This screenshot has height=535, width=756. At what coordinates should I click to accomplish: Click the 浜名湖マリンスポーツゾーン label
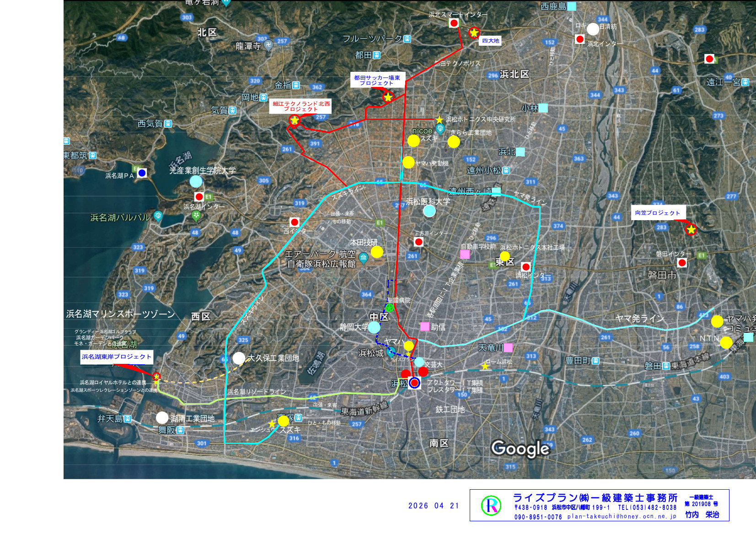pos(121,314)
